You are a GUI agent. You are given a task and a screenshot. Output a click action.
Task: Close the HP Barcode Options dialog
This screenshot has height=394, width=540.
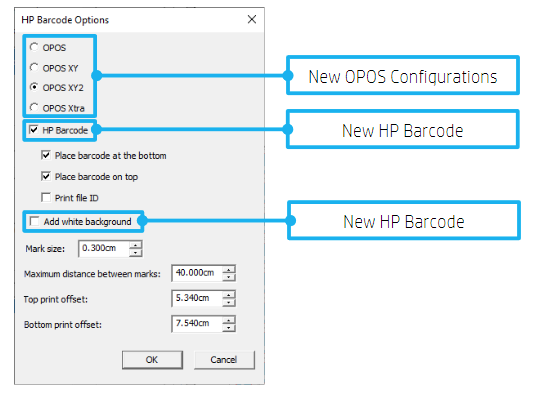coord(252,19)
